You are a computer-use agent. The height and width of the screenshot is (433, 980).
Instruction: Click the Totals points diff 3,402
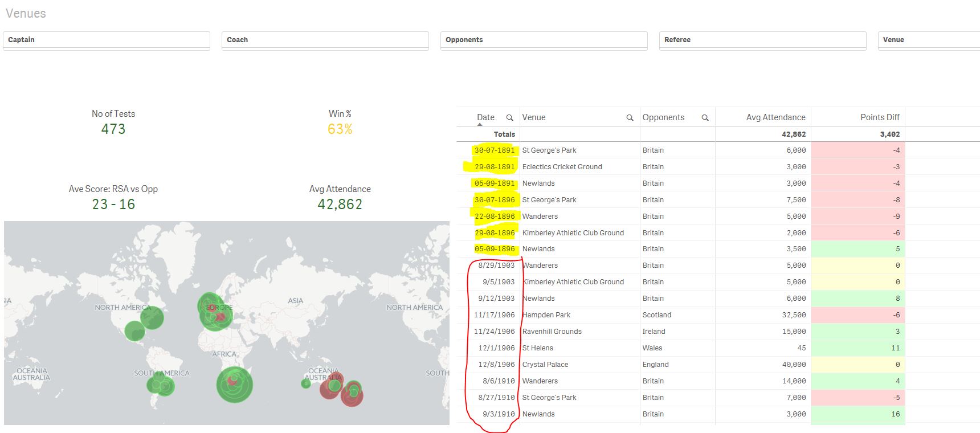(889, 134)
